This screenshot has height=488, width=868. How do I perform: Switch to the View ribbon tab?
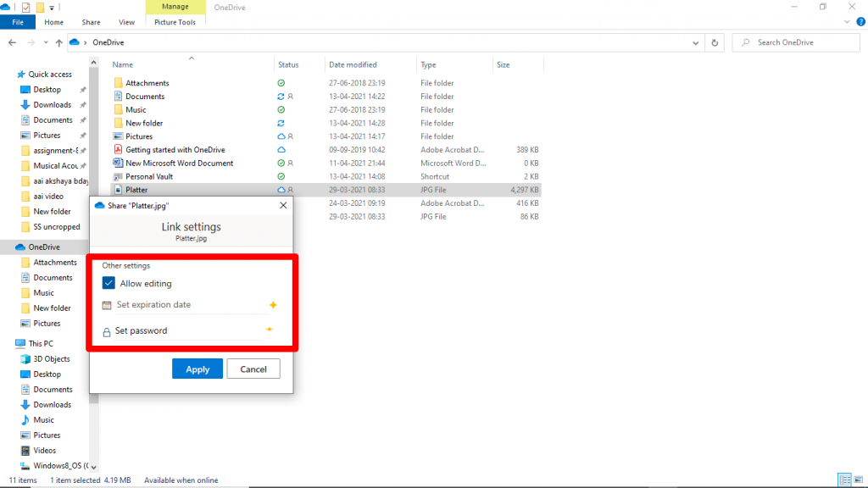tap(126, 22)
